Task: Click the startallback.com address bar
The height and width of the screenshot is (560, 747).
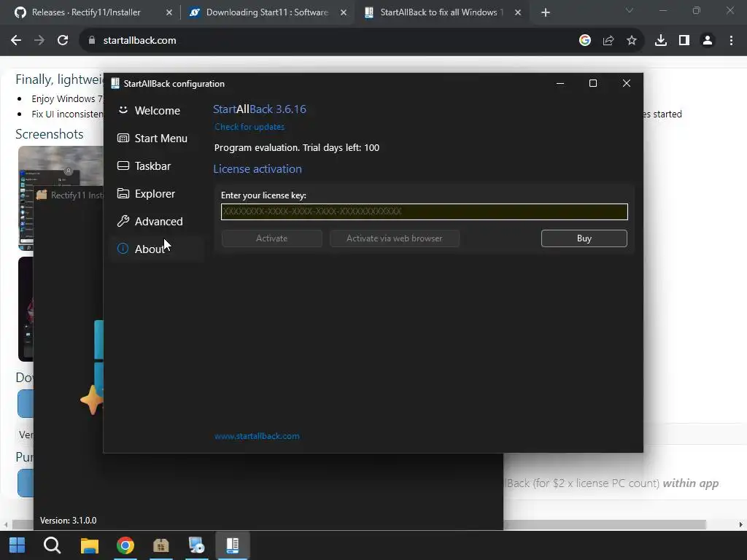Action: pyautogui.click(x=329, y=41)
